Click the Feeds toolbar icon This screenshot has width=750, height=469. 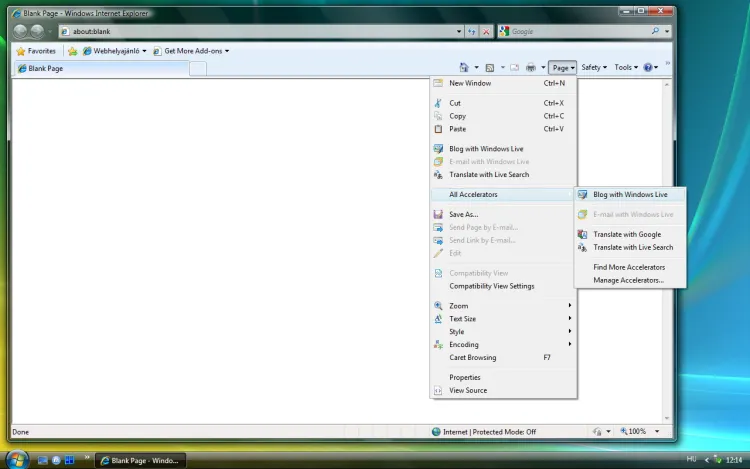coord(489,68)
